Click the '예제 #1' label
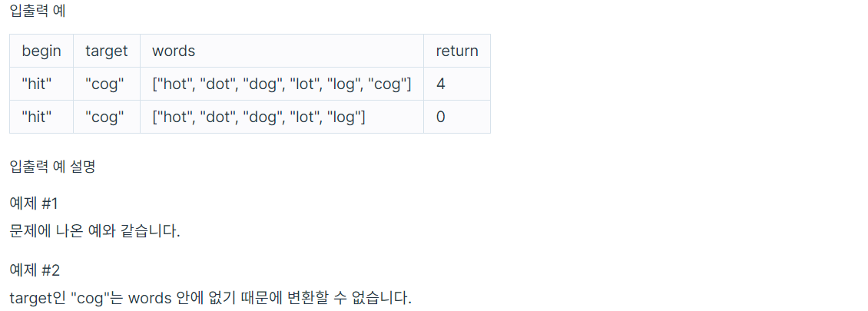 click(x=34, y=203)
